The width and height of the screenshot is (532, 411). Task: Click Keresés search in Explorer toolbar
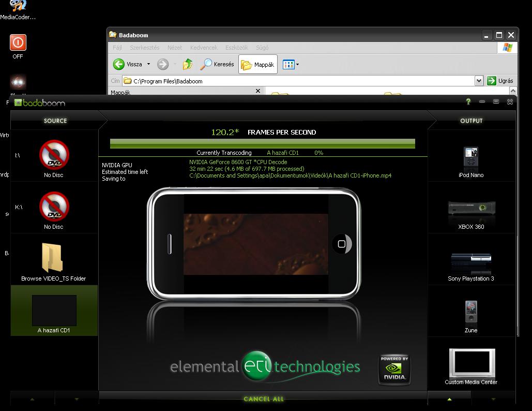pyautogui.click(x=217, y=64)
